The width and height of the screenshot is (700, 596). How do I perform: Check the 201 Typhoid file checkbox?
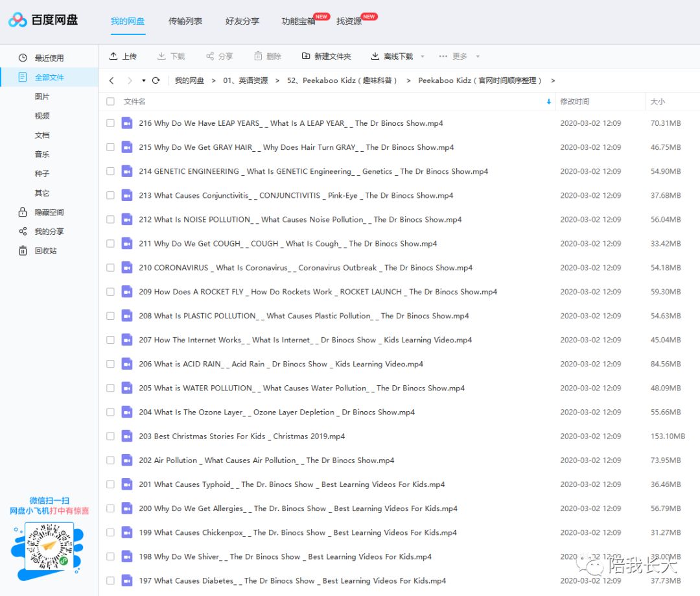[110, 484]
